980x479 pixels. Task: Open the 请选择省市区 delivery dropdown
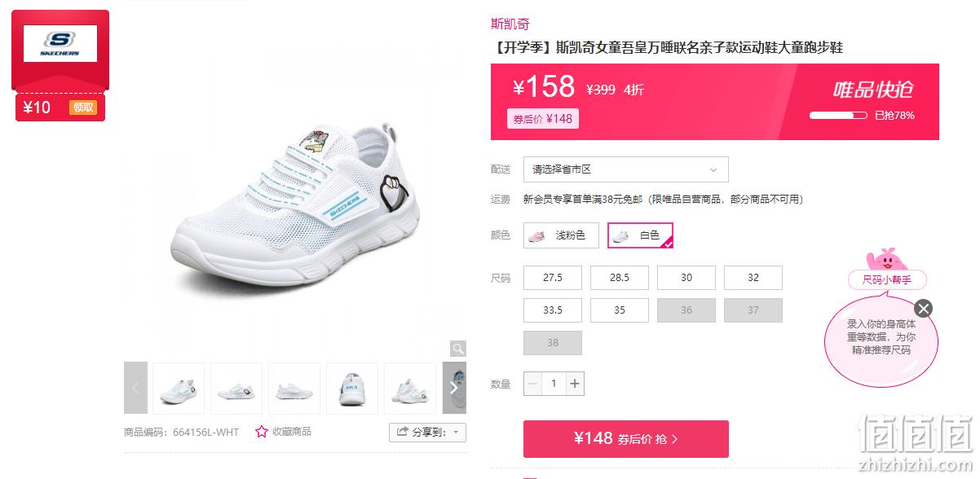(x=626, y=169)
